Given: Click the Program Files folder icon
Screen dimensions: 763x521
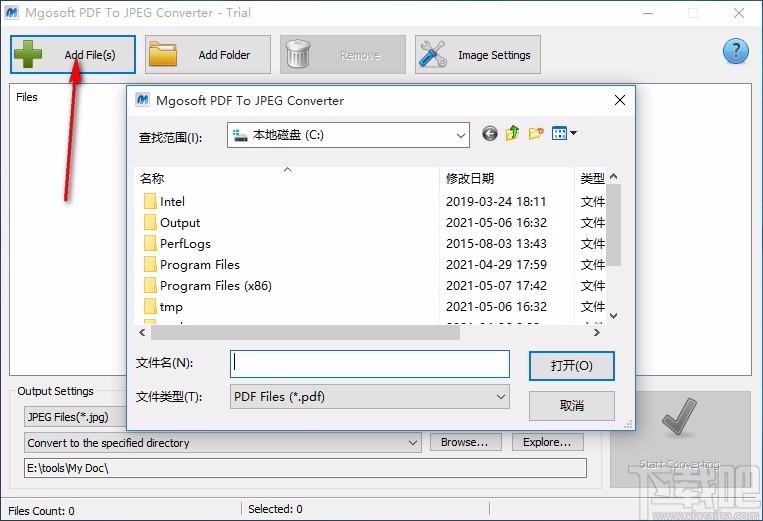Looking at the screenshot, I should point(150,264).
